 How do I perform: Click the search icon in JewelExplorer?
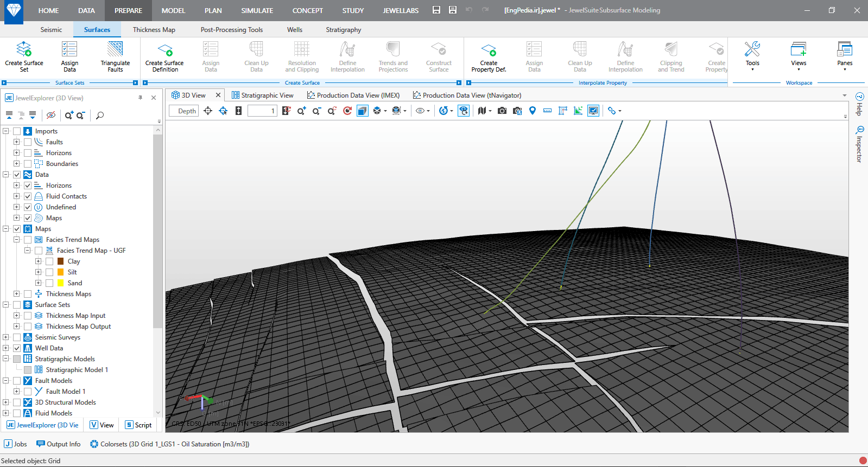(100, 115)
